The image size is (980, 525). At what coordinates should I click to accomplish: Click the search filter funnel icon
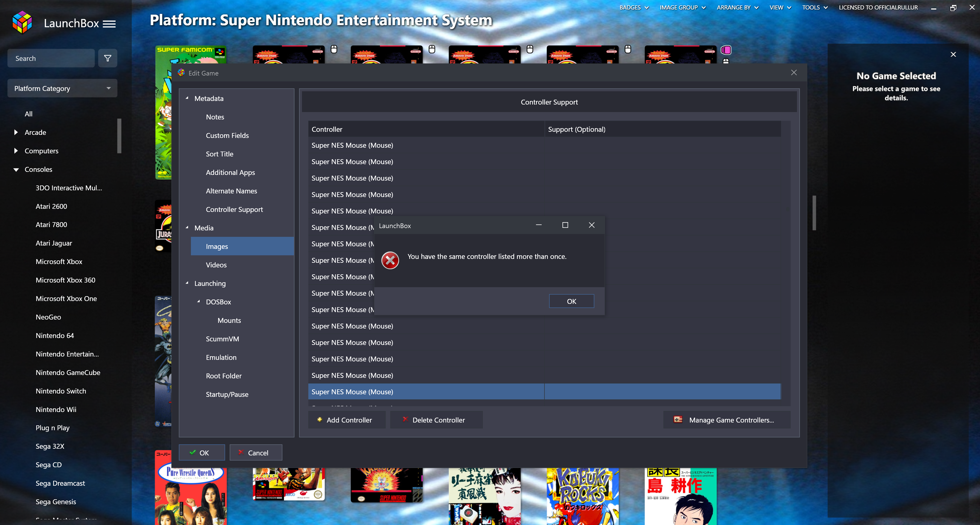pyautogui.click(x=108, y=58)
